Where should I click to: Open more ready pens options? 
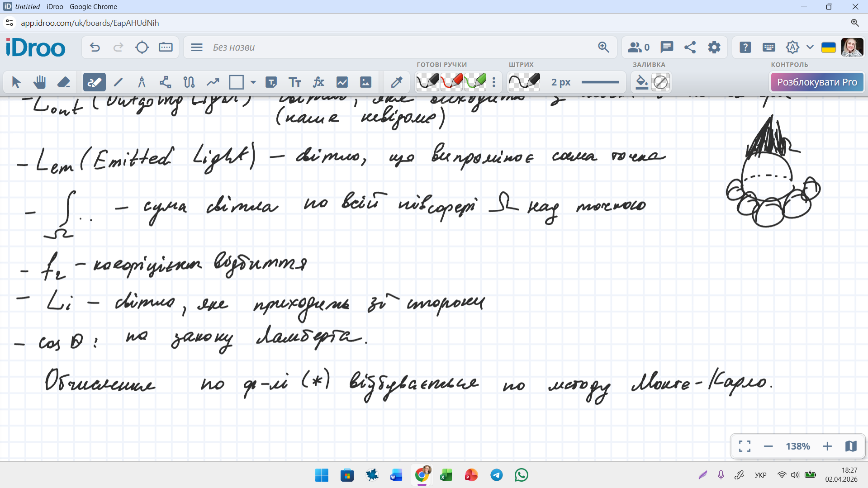pos(494,82)
